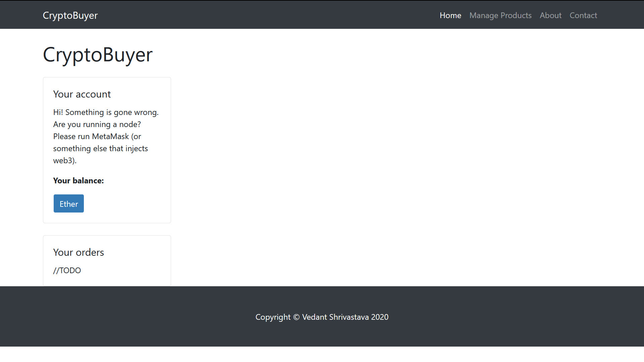
Task: Click the 'web3).' text in the message
Action: point(65,161)
